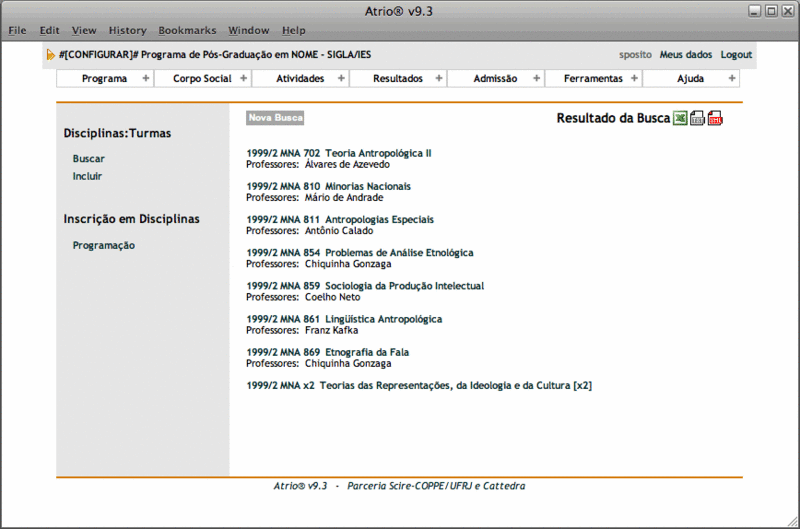
Task: Export results as TXT file
Action: coord(698,119)
